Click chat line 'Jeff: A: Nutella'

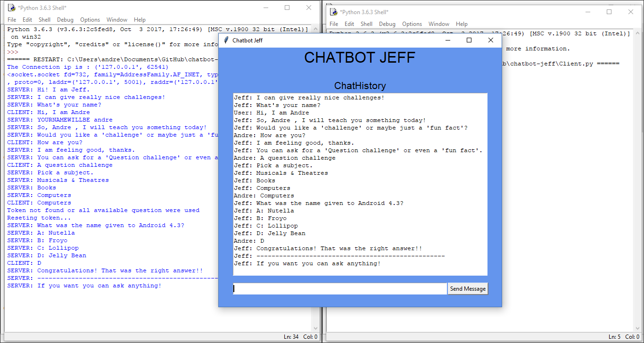click(264, 211)
